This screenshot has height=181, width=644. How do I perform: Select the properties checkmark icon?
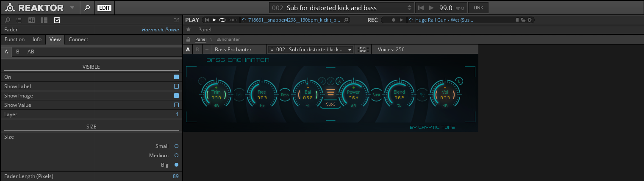coord(57,20)
